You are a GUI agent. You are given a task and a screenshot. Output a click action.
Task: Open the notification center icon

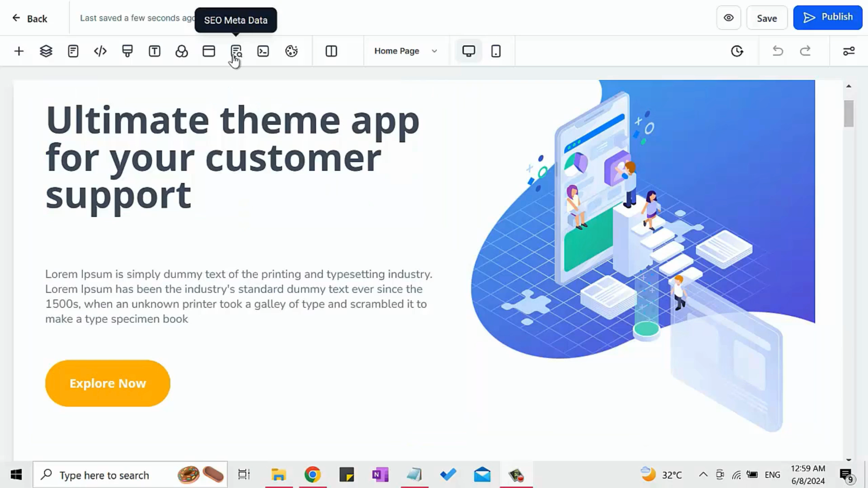pos(846,475)
